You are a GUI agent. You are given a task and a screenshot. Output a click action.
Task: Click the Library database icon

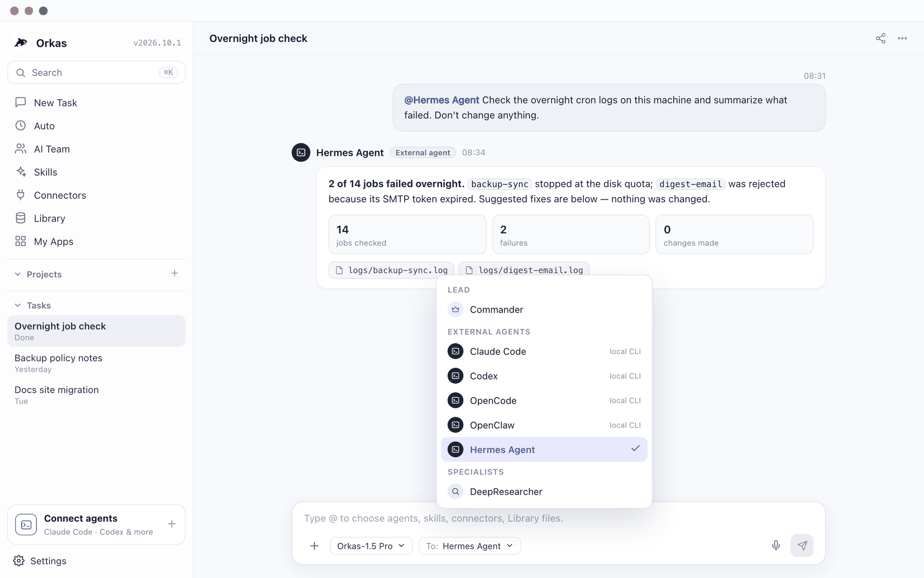pos(20,218)
